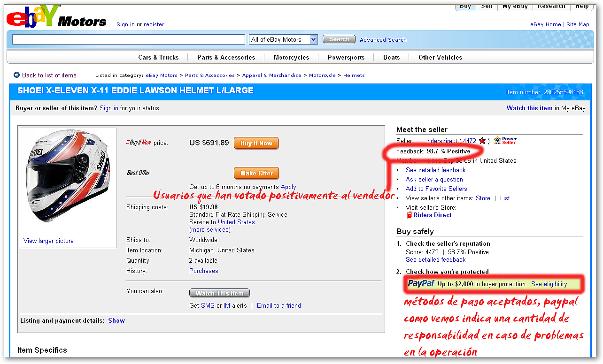Image resolution: width=603 pixels, height=364 pixels.
Task: Show listing and payment details
Action: 116,320
